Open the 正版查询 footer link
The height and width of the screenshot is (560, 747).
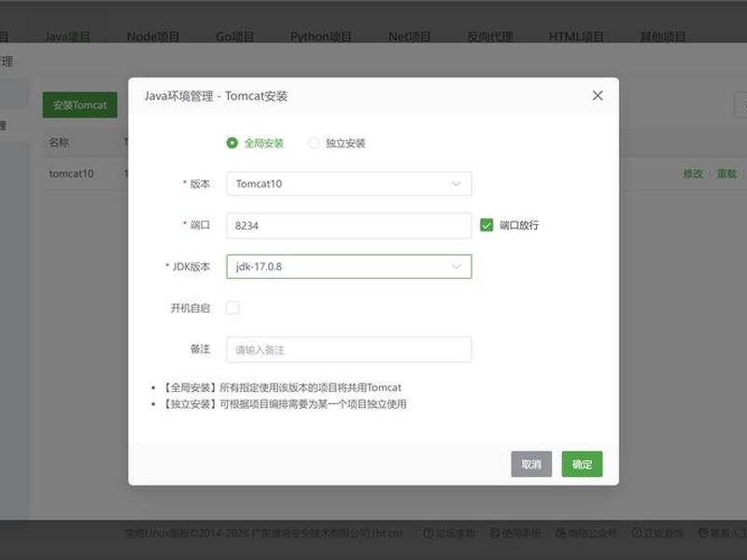coord(657,533)
